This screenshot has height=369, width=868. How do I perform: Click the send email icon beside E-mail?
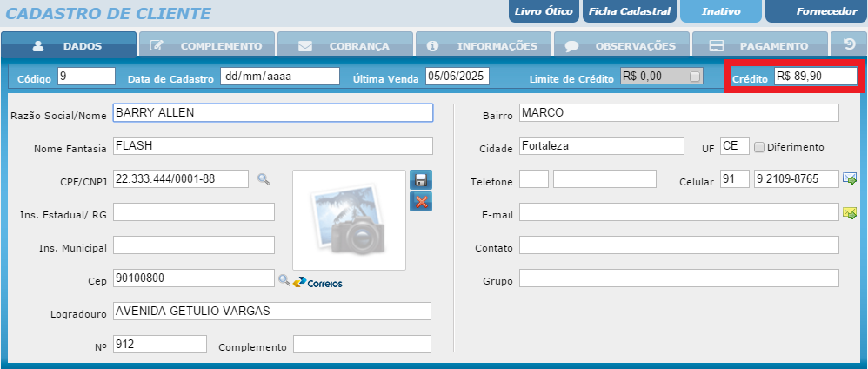coord(850,213)
